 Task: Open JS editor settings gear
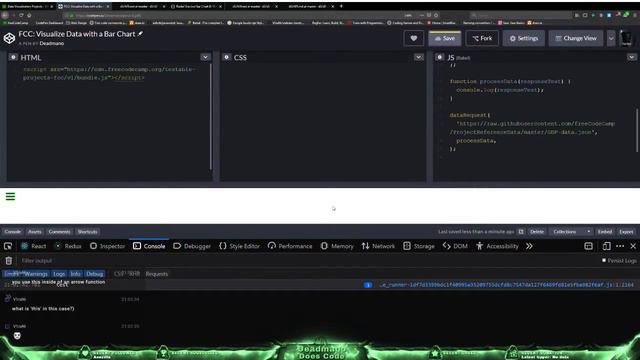tap(440, 57)
